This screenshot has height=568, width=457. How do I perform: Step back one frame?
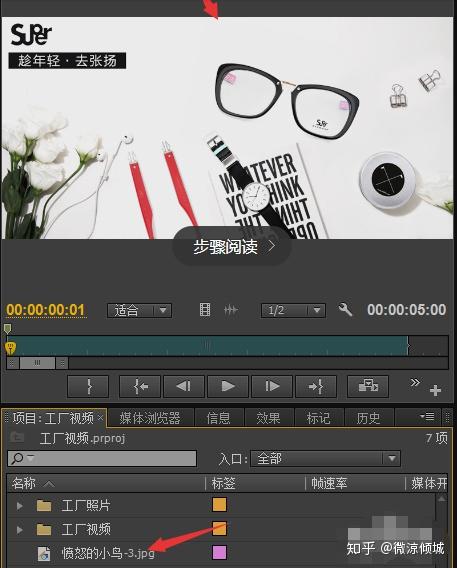click(x=184, y=387)
